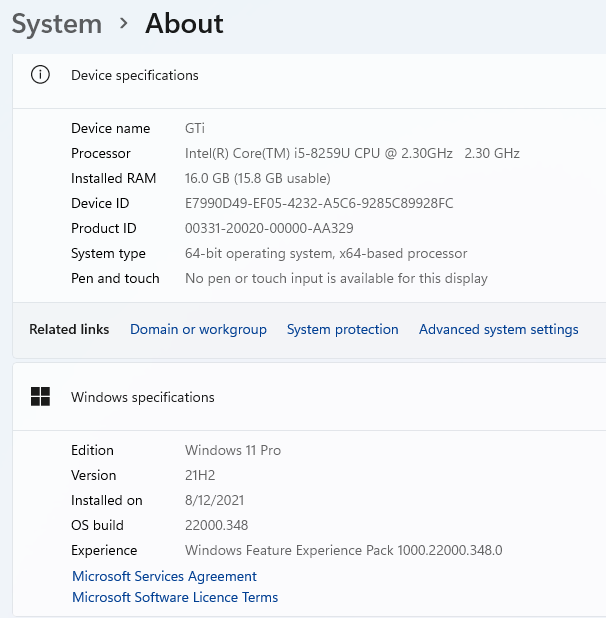Open System protection link
Viewport: 606px width, 618px height.
pos(342,329)
